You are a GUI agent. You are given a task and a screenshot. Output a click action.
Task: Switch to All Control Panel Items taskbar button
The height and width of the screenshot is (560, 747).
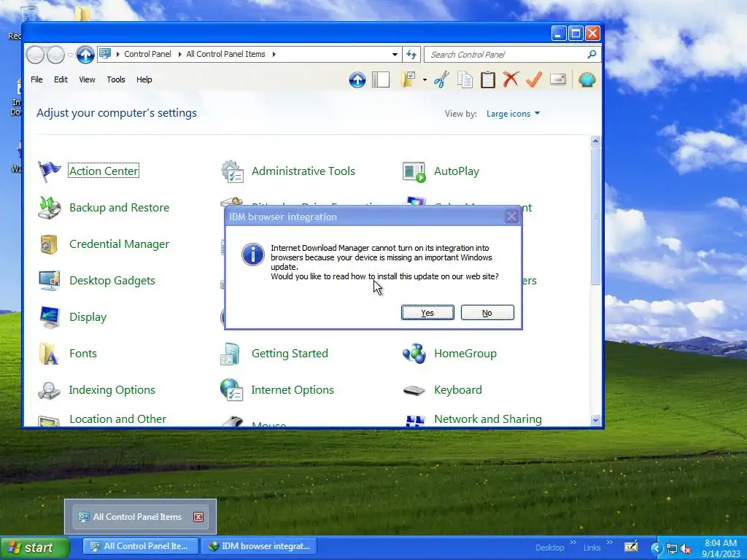tap(139, 546)
